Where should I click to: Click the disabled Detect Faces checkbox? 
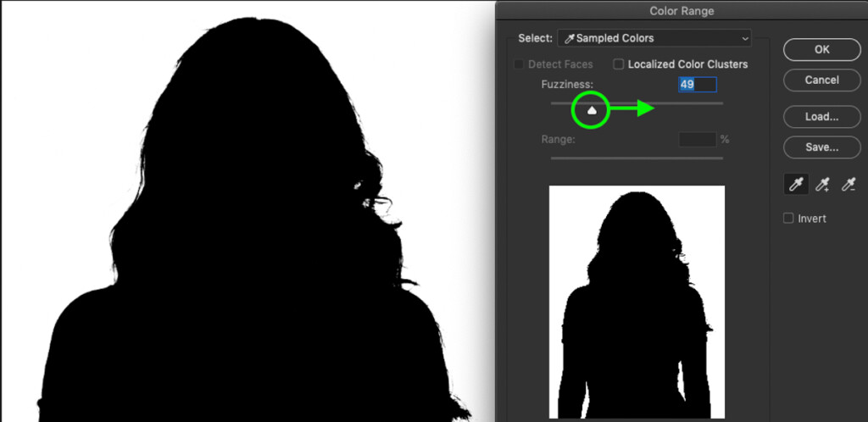519,64
